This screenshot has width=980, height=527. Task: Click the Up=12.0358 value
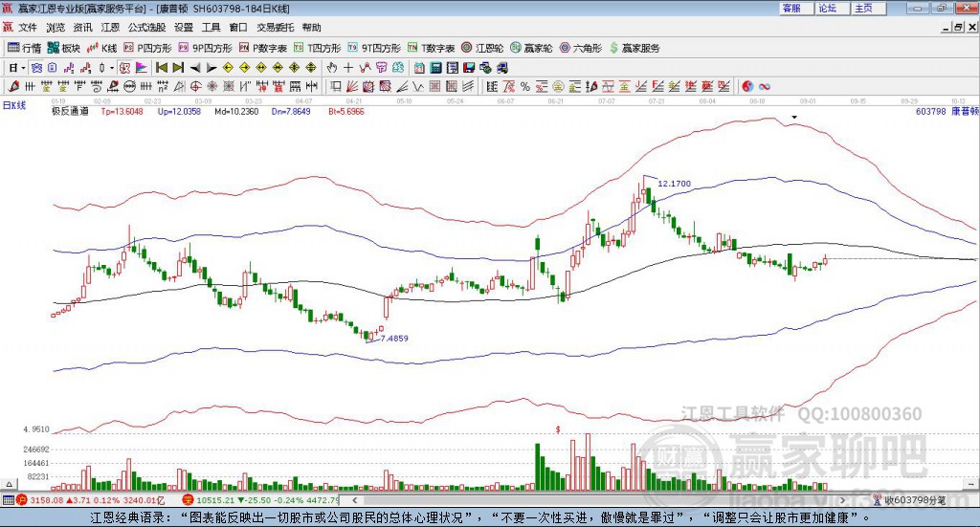(x=179, y=111)
